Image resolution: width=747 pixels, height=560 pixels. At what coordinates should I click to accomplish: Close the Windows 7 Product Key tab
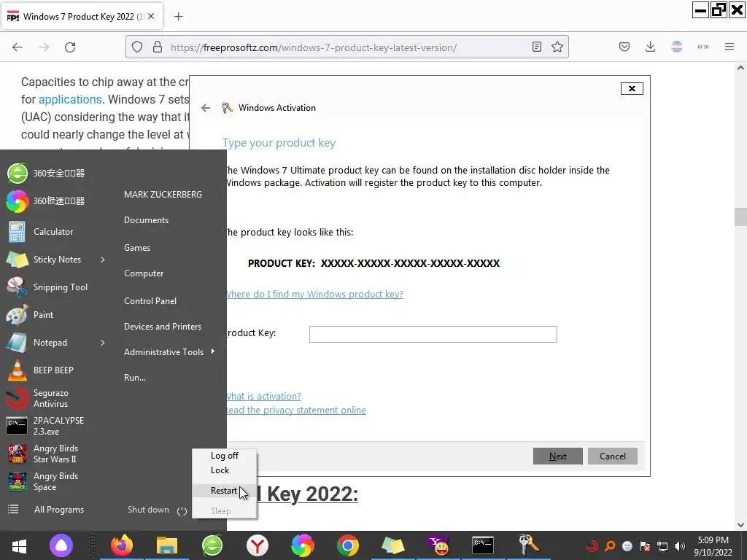pyautogui.click(x=151, y=16)
